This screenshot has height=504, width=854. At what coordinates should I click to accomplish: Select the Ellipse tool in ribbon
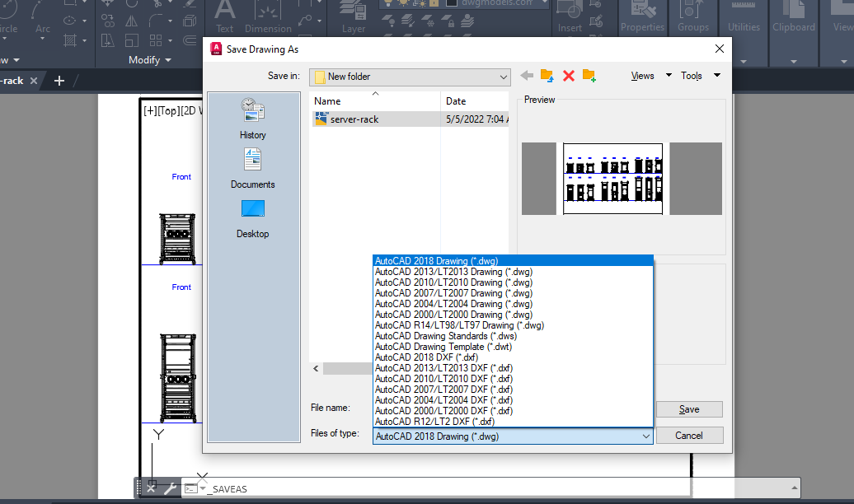pyautogui.click(x=70, y=21)
